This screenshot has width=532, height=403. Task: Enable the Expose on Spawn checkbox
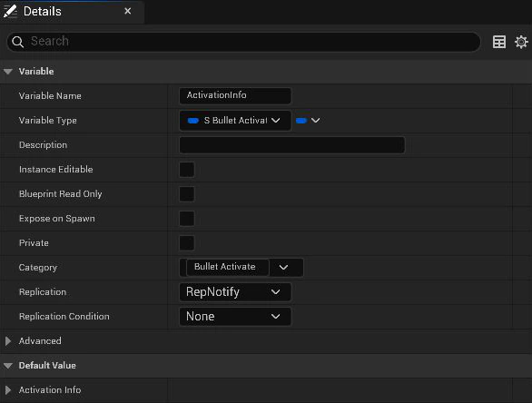(x=187, y=219)
